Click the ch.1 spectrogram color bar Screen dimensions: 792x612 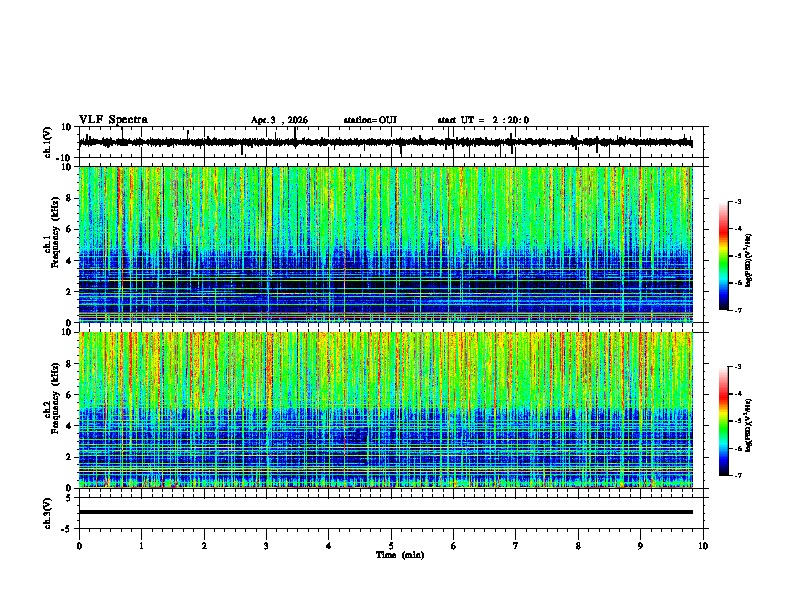point(724,256)
